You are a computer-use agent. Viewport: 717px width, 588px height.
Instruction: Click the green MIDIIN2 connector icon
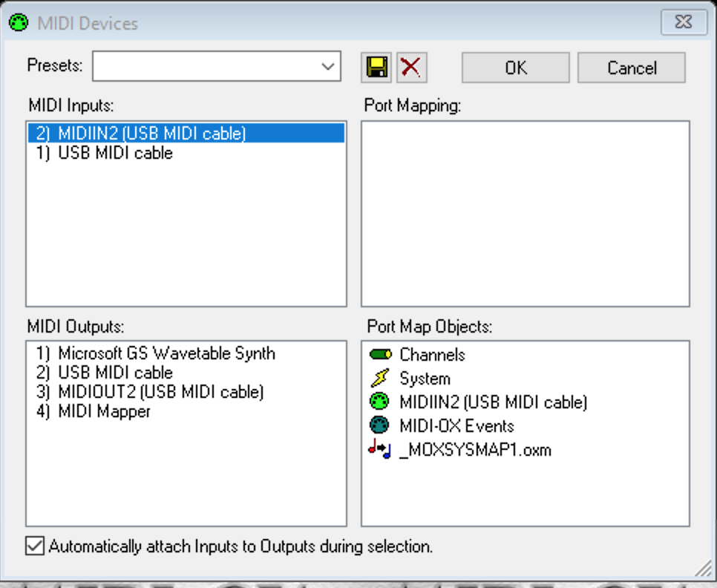tap(379, 402)
